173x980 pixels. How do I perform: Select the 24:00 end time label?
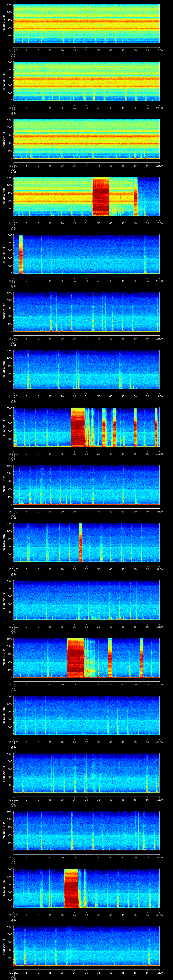tap(159, 108)
